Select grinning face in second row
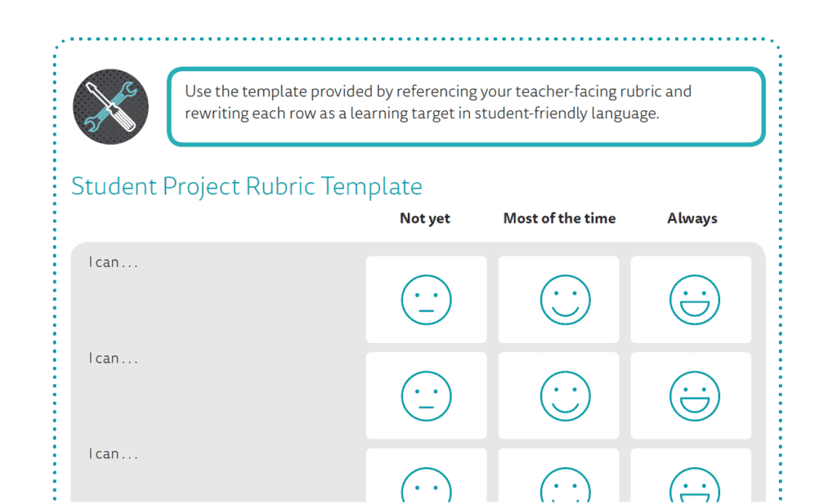 [695, 396]
